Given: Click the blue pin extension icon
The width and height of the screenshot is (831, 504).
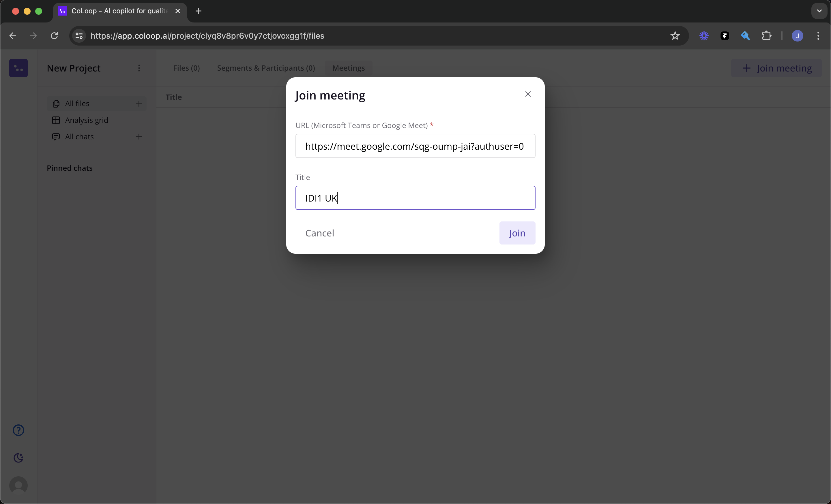Looking at the screenshot, I should click(x=745, y=36).
